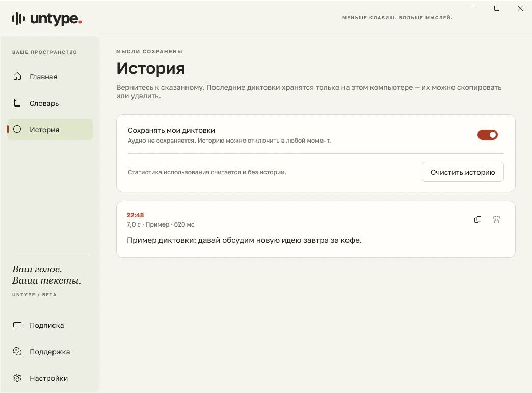
Task: Click the home icon beside Главная
Action: point(17,76)
